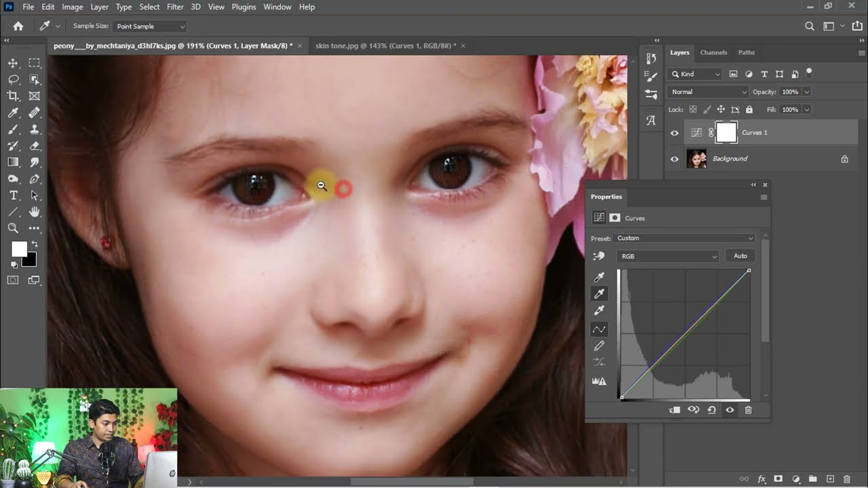Open the Properties panel menu

click(764, 197)
